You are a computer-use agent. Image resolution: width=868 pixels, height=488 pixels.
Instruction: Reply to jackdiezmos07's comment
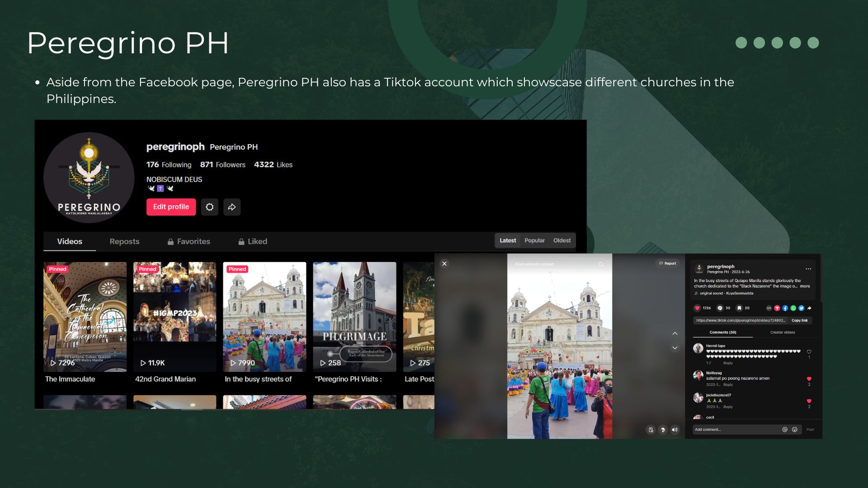tap(728, 407)
